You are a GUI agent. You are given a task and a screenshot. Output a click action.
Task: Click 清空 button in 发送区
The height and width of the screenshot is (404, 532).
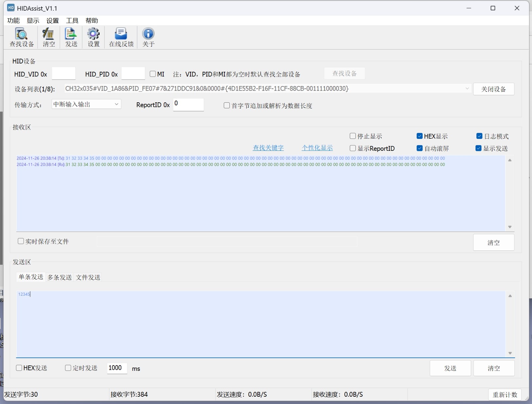[x=494, y=368]
